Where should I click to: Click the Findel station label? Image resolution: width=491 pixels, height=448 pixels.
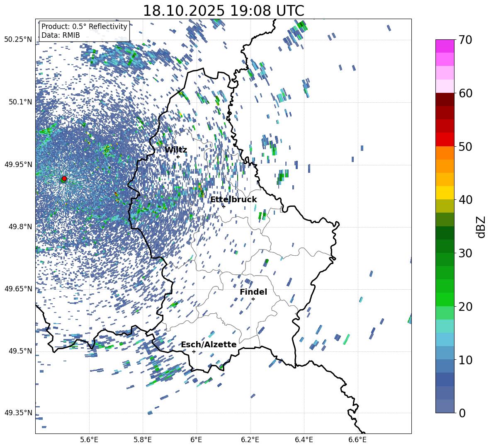(x=253, y=292)
